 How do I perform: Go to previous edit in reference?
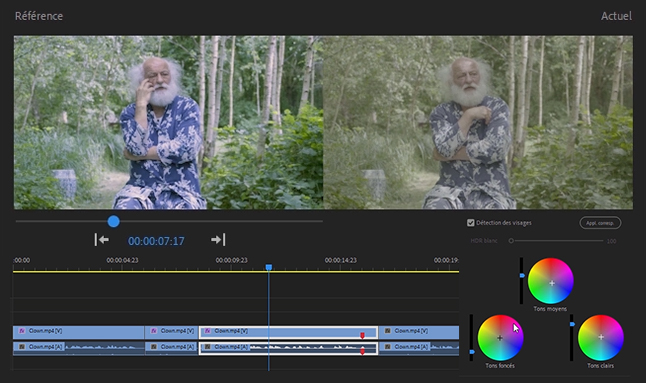pyautogui.click(x=101, y=240)
